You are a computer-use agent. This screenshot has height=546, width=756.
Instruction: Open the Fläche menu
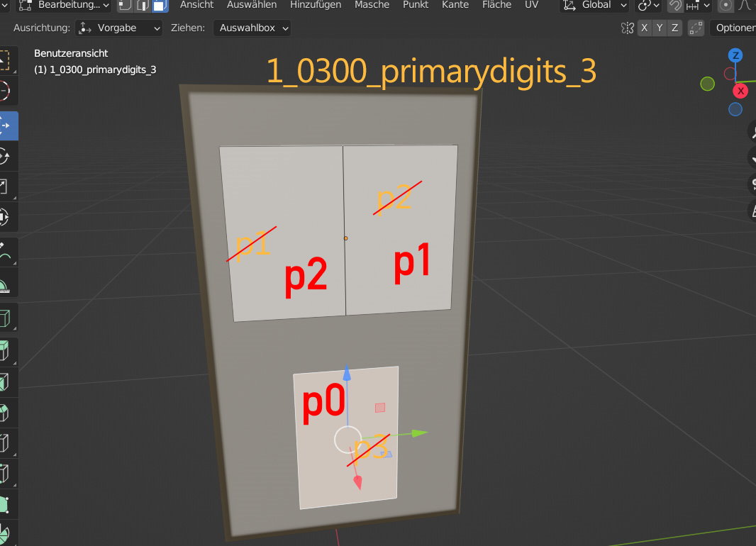pos(496,5)
